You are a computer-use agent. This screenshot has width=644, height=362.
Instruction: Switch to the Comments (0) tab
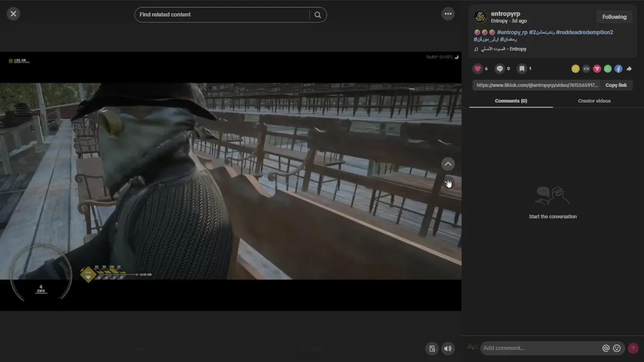click(511, 101)
